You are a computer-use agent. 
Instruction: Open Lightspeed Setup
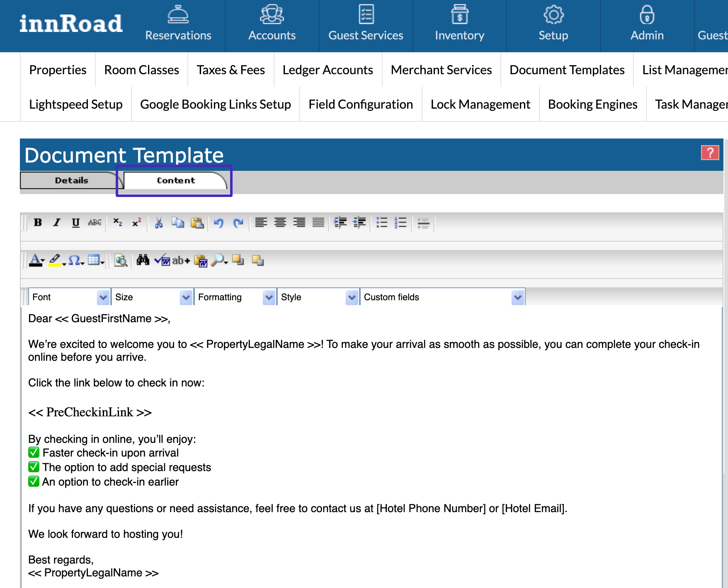click(x=75, y=104)
